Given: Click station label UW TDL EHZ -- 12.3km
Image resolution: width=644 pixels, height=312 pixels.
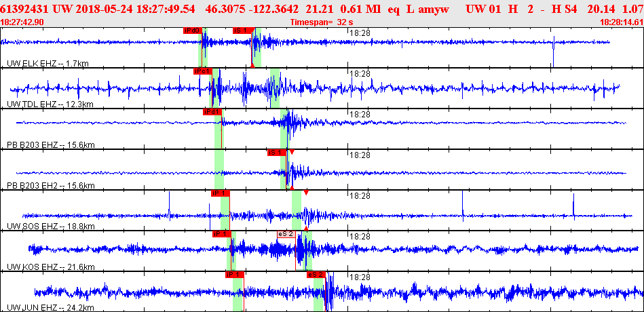Looking at the screenshot, I should point(50,104).
